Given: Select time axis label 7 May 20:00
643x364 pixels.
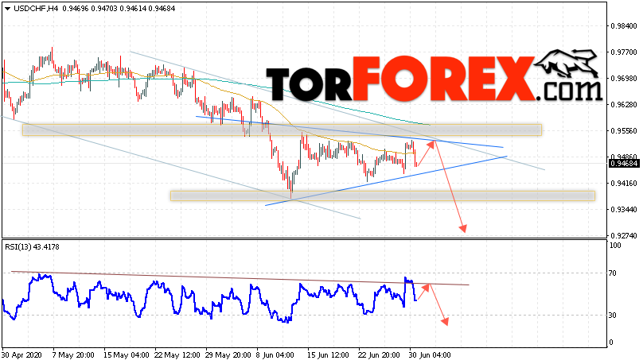Looking at the screenshot, I should point(73,355).
